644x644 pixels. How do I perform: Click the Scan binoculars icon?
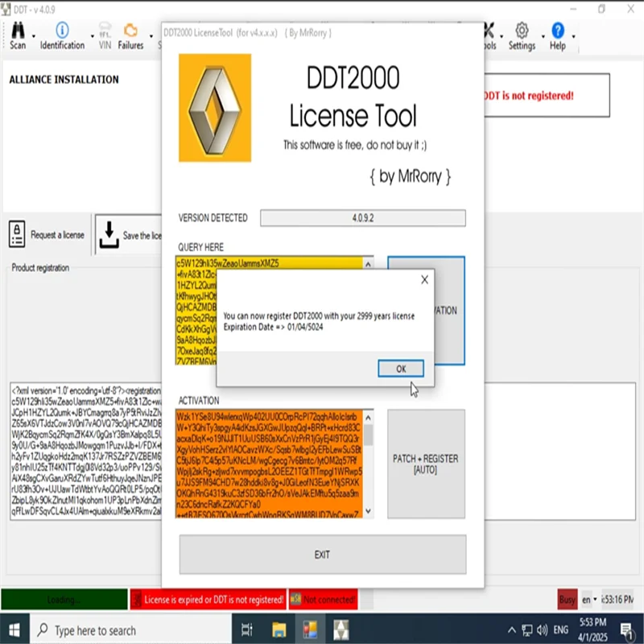point(18,31)
